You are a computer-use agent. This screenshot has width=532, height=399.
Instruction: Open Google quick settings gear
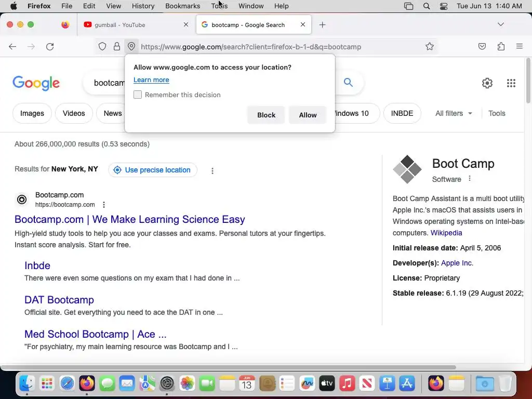tap(487, 83)
